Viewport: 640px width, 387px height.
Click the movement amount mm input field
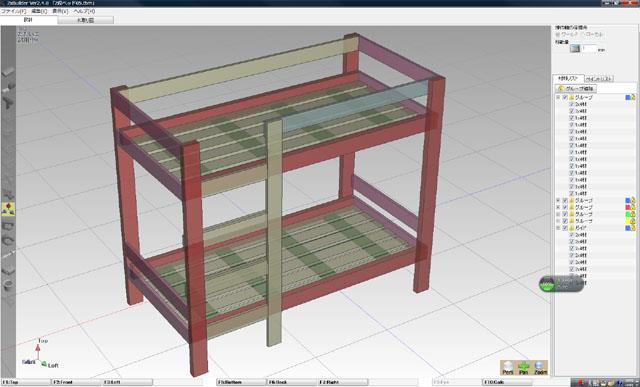589,48
